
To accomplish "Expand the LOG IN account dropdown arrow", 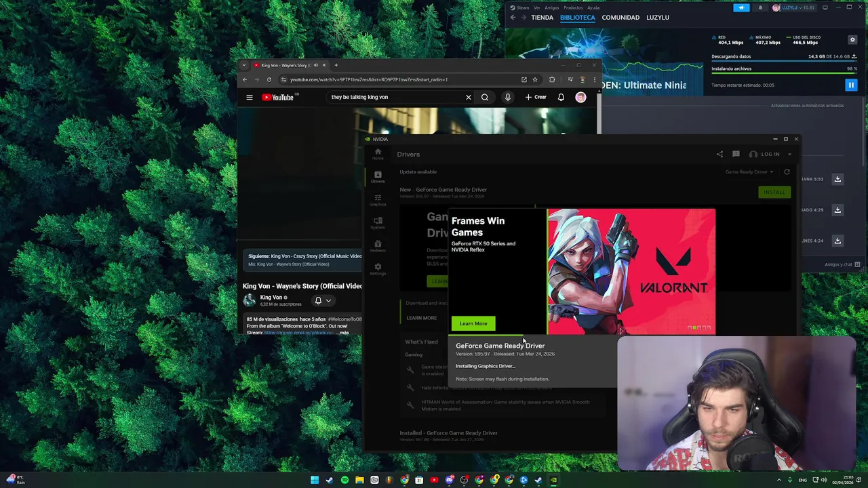I will coord(789,155).
